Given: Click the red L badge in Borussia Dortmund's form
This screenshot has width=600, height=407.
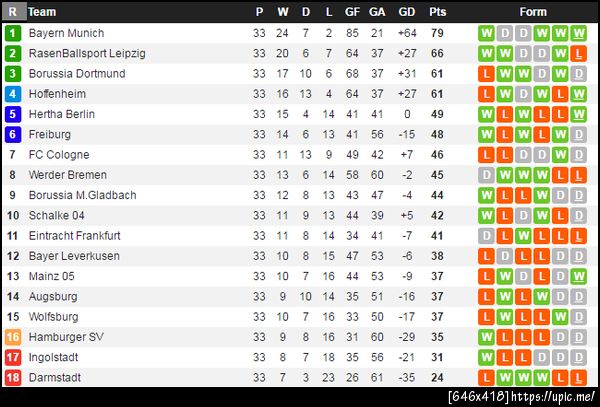Looking at the screenshot, I should (487, 74).
